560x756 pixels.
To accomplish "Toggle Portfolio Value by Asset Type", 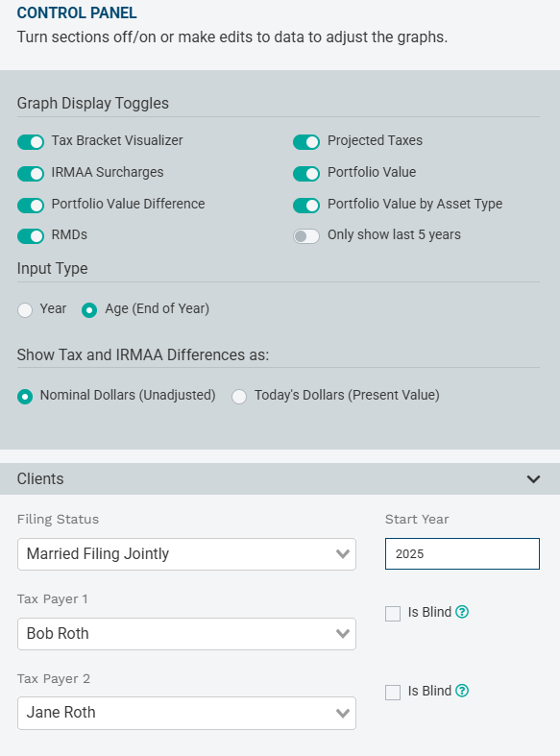I will click(306, 206).
